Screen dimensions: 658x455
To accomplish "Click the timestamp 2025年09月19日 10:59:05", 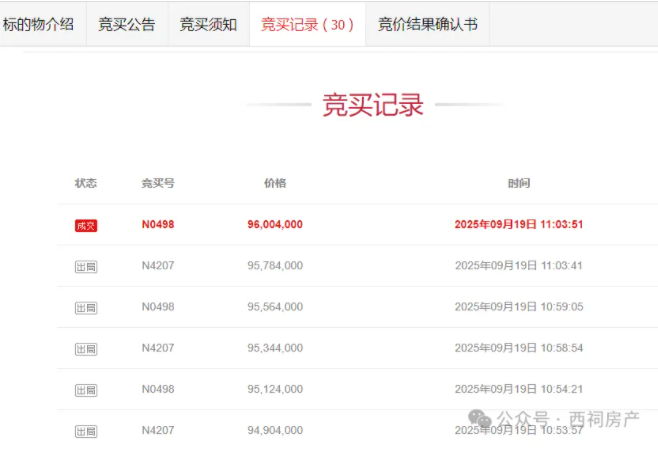I will [518, 307].
